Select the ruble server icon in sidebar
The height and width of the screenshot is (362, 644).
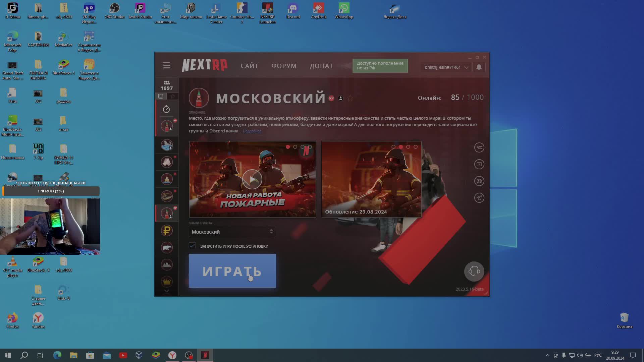[x=167, y=231]
